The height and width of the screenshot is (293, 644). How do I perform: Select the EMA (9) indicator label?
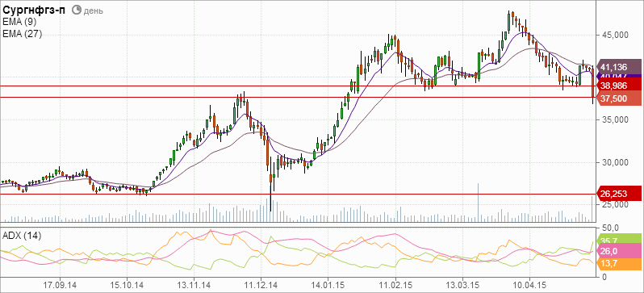tap(19, 23)
